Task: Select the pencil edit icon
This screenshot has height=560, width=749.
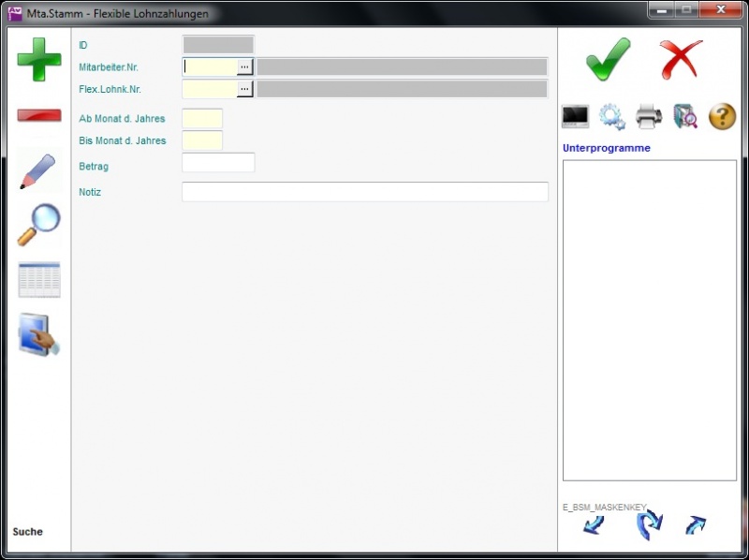Action: coord(39,172)
